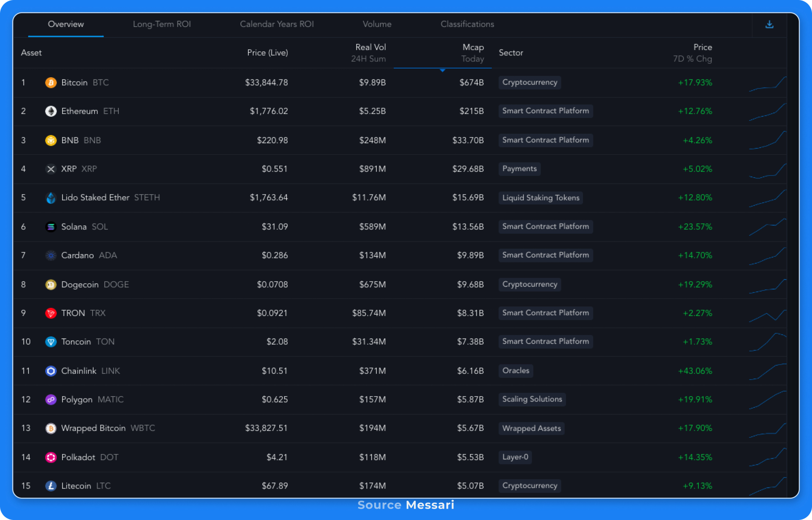The width and height of the screenshot is (812, 520).
Task: Click Polygon's market cap $5.87B
Action: click(470, 400)
